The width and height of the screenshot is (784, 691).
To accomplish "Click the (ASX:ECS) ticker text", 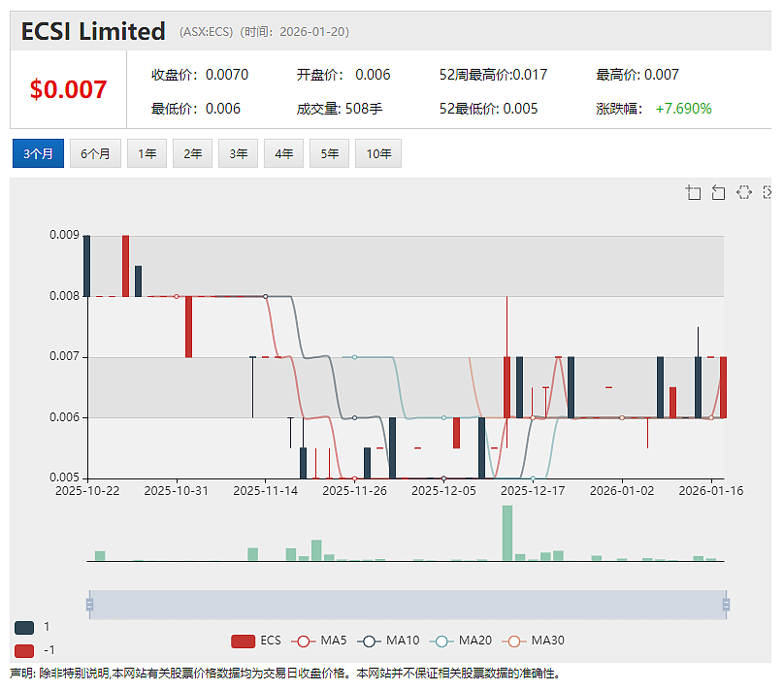I will click(206, 32).
